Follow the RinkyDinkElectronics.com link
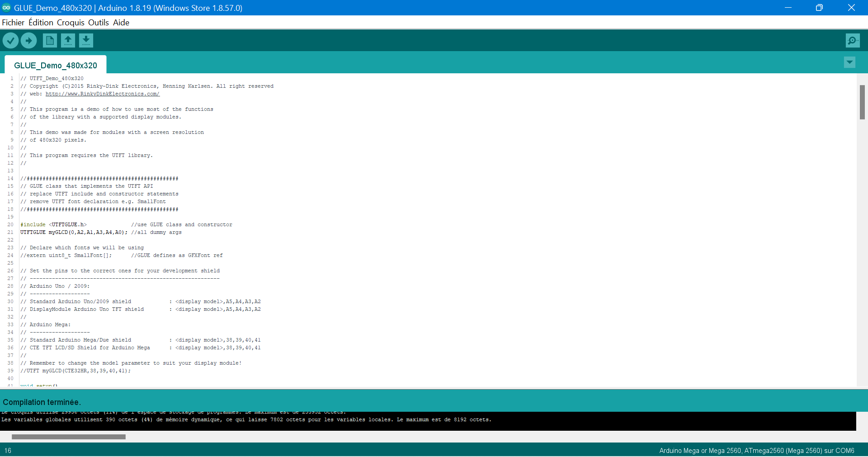868x457 pixels. pos(103,94)
